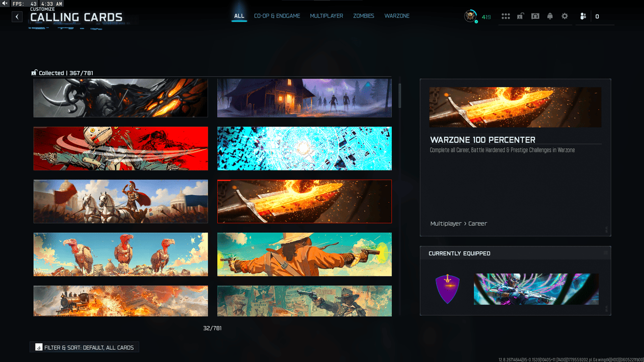Screen dimensions: 644x362
Task: Click the filter icon beside Filter & Sort
Action: pos(39,347)
